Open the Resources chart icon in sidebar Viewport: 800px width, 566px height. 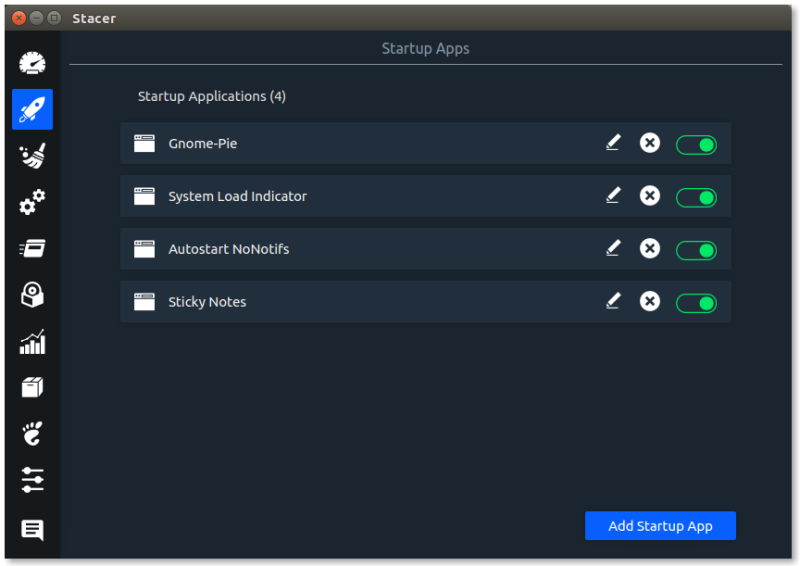[x=32, y=343]
